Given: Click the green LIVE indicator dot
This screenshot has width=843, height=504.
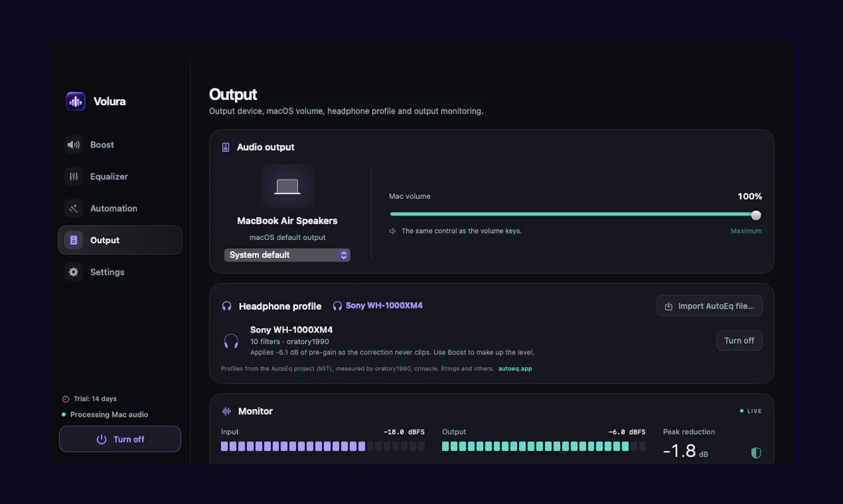Looking at the screenshot, I should click(742, 411).
